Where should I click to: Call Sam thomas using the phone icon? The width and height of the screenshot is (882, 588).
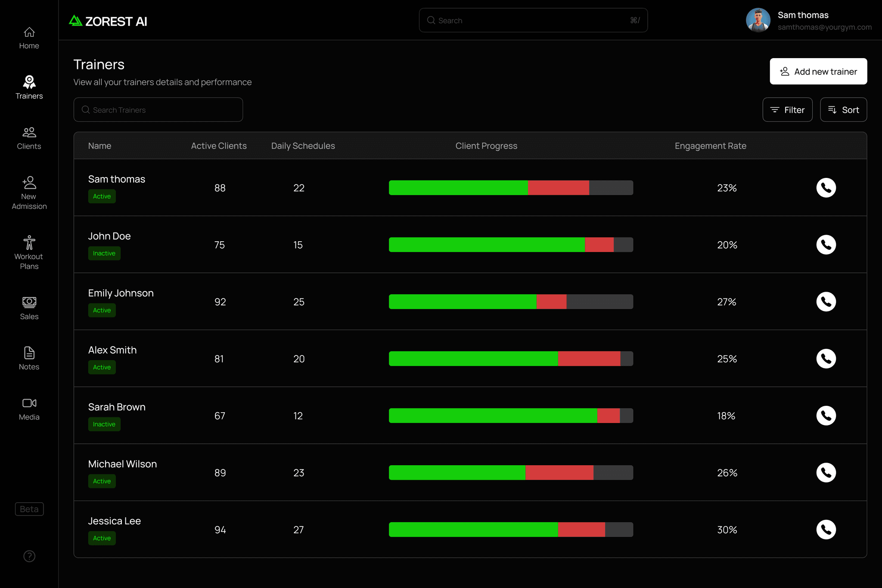(x=826, y=188)
